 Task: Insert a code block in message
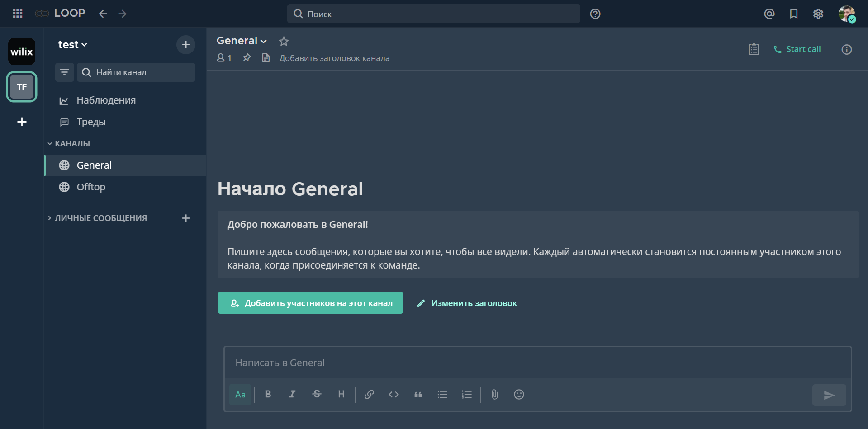(x=394, y=395)
